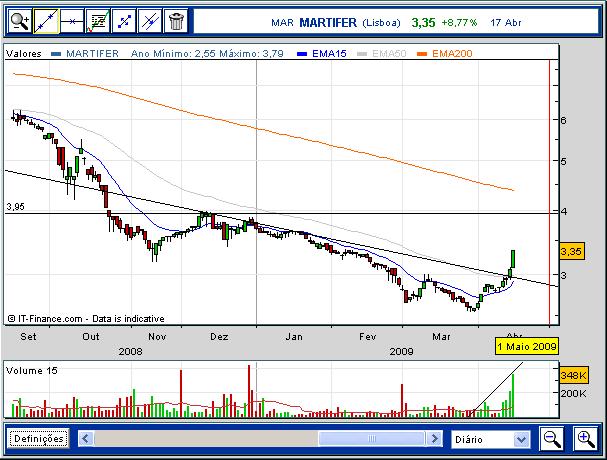Image resolution: width=607 pixels, height=460 pixels.
Task: Click the EMA15 legend label
Action: pos(329,53)
